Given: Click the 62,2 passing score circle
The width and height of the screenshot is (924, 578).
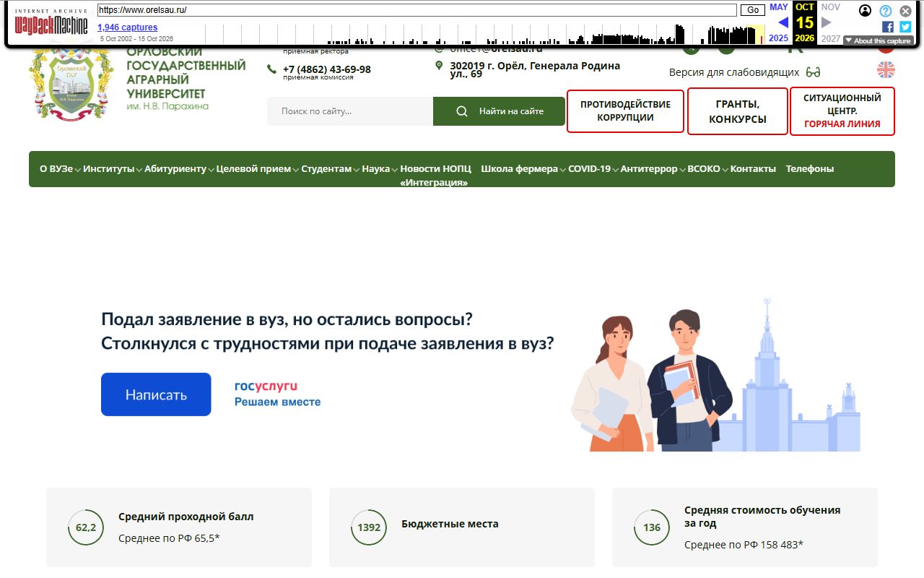Looking at the screenshot, I should tap(86, 527).
